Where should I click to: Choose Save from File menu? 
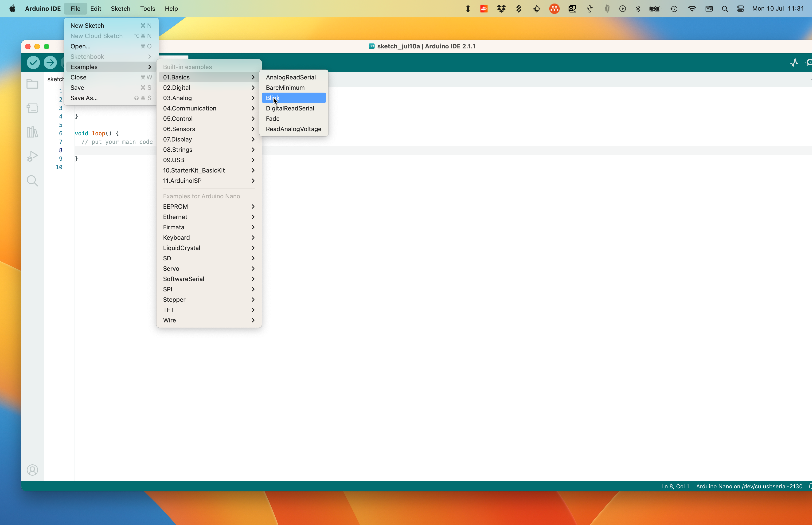click(x=111, y=88)
